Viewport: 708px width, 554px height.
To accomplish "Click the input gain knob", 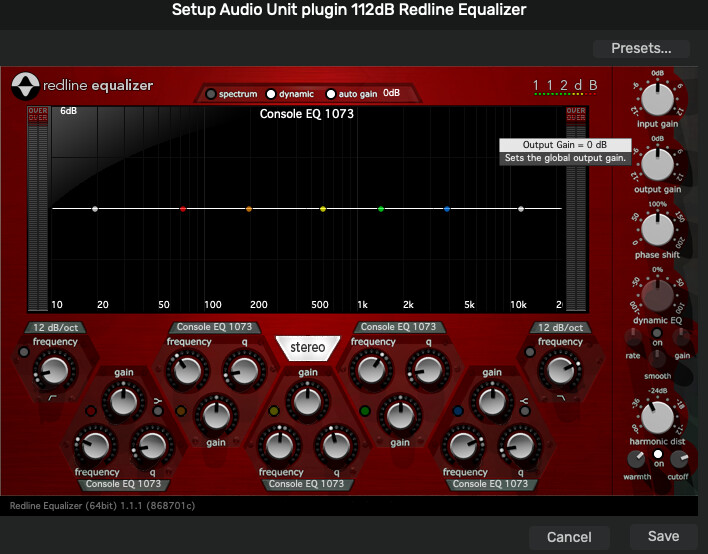I will (x=657, y=99).
